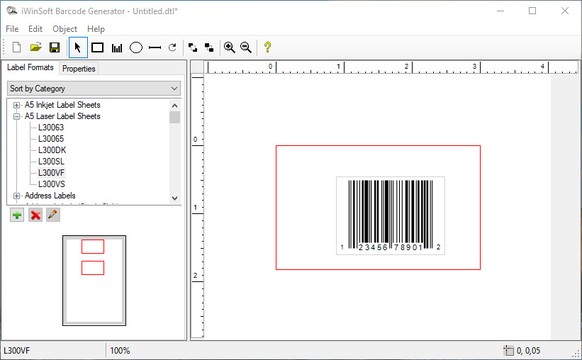Click the rotate object icon
Screen dimensions: 582x360
click(172, 48)
